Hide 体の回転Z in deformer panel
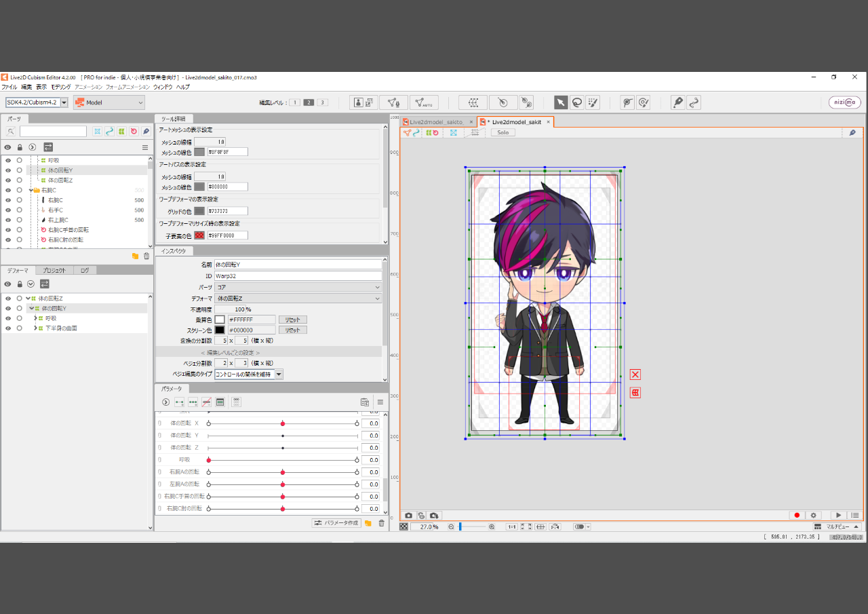 click(8, 299)
